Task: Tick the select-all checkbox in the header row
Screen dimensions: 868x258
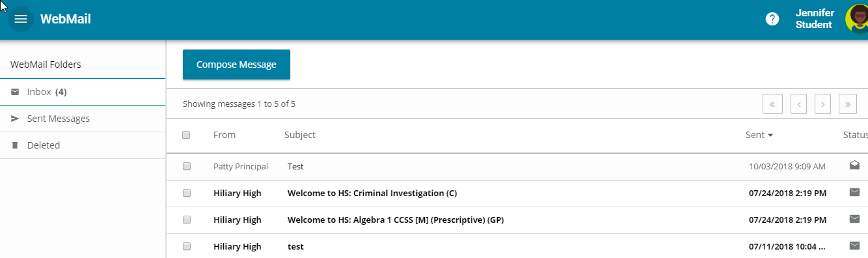Action: [186, 135]
